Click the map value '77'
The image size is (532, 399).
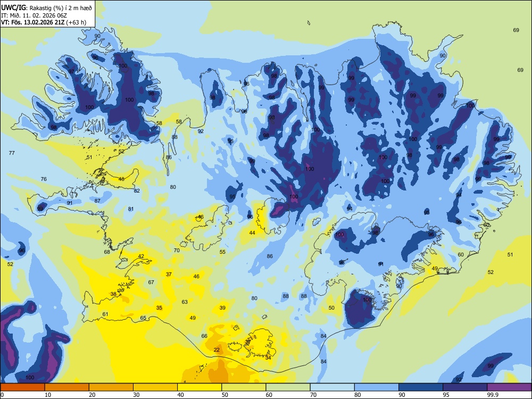click(12, 153)
